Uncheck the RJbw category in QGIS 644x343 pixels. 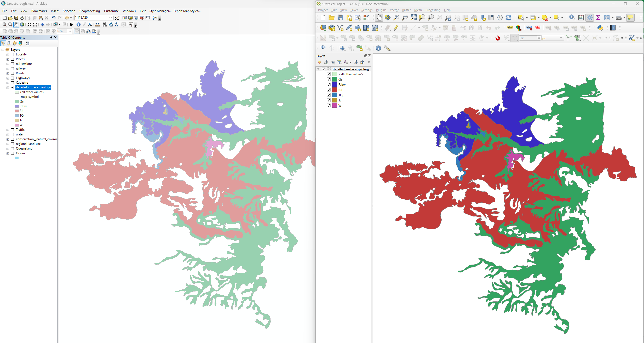(x=329, y=84)
